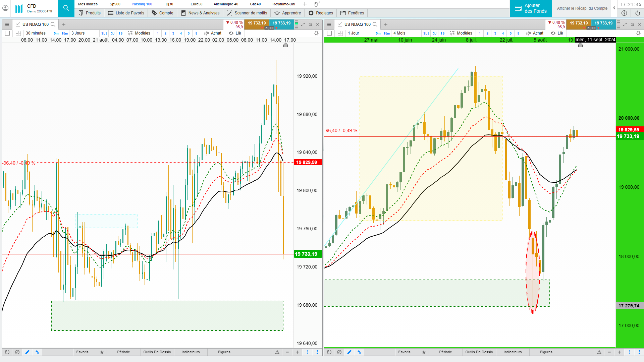644x362 pixels.
Task: Click the star favorites icon in left chart
Action: 102,352
